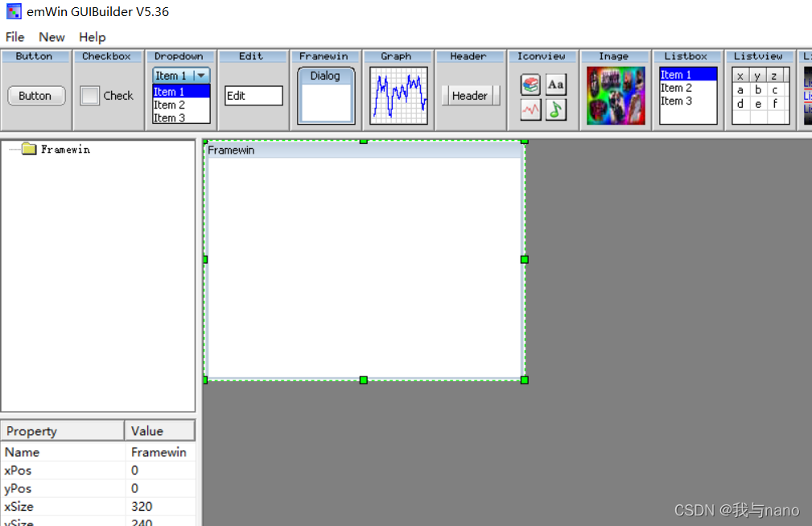Click the green music note icon in Iconview
Viewport: 812px width, 526px height.
click(x=556, y=108)
